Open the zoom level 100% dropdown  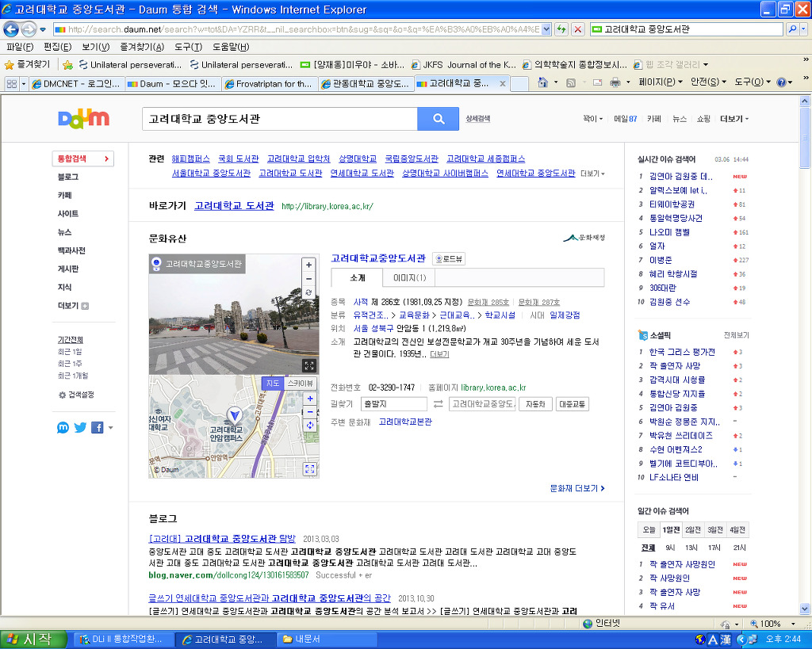click(792, 624)
